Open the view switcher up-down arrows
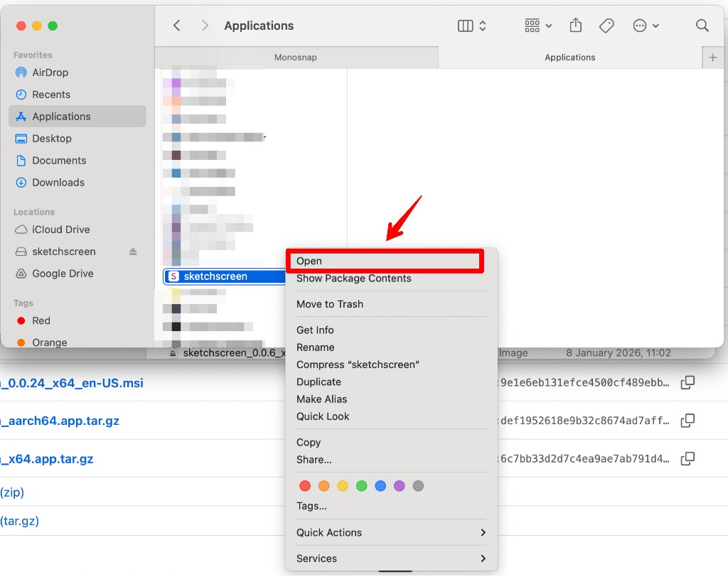Viewport: 728px width, 577px height. (483, 26)
